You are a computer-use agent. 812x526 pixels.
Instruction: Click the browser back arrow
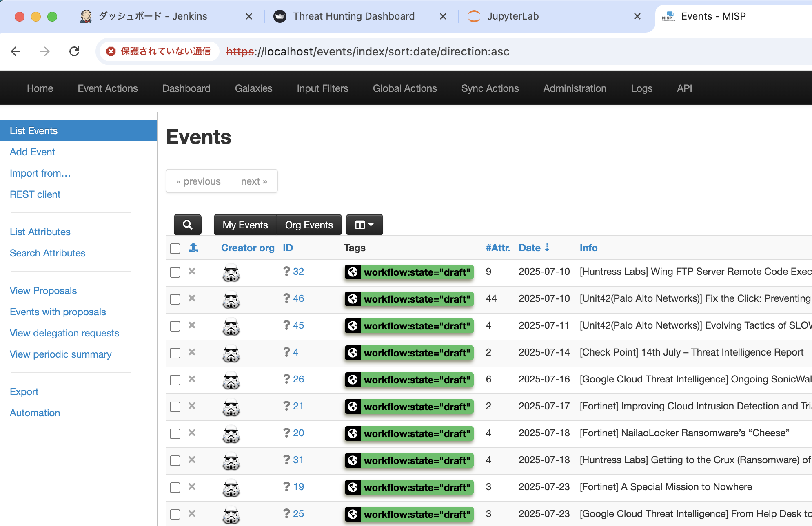(x=16, y=51)
